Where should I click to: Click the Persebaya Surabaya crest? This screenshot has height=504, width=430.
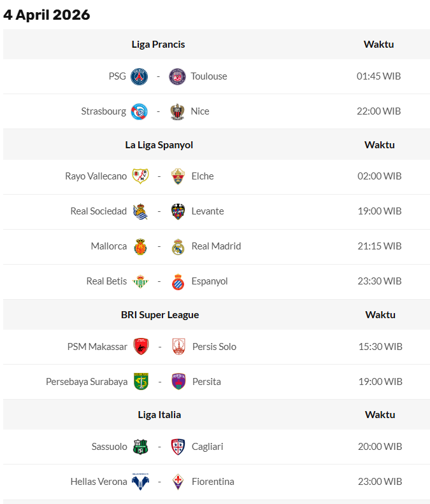(x=141, y=382)
